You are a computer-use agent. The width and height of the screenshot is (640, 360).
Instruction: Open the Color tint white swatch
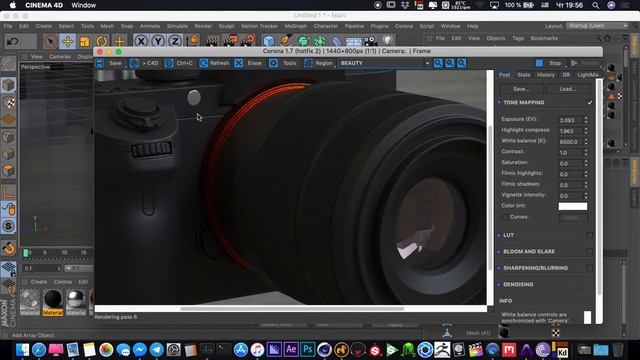(x=573, y=207)
